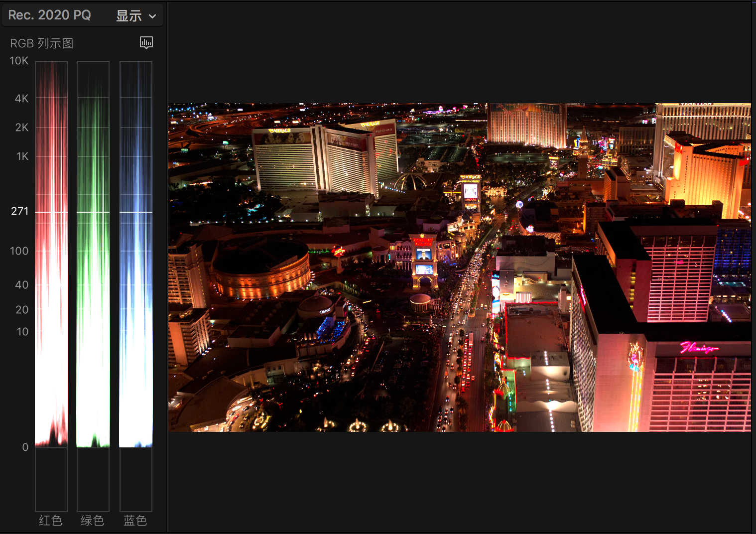This screenshot has width=756, height=534.
Task: Click the 271 reference line on green channel
Action: (x=93, y=212)
